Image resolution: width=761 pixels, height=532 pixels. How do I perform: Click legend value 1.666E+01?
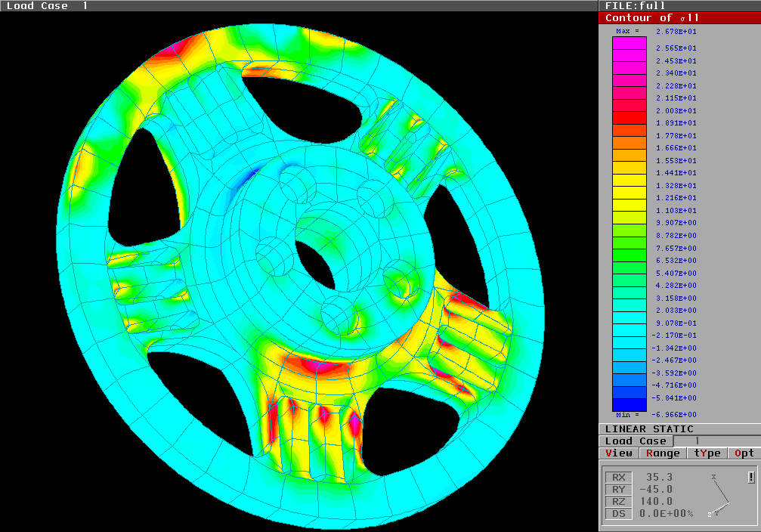676,148
